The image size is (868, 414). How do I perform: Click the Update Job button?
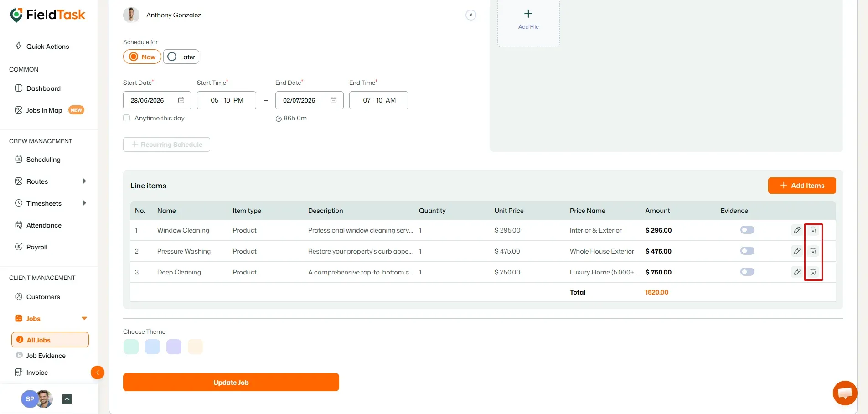pos(231,382)
